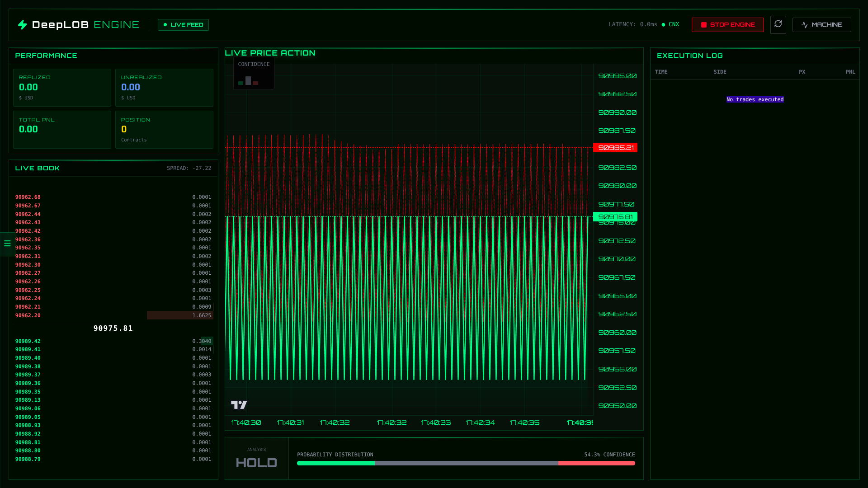The width and height of the screenshot is (868, 488).
Task: Click the refresh icon button
Action: [778, 24]
